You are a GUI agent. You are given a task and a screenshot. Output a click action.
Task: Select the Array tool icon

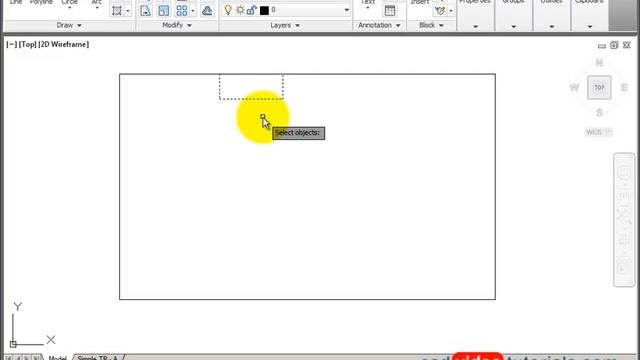coord(182,10)
